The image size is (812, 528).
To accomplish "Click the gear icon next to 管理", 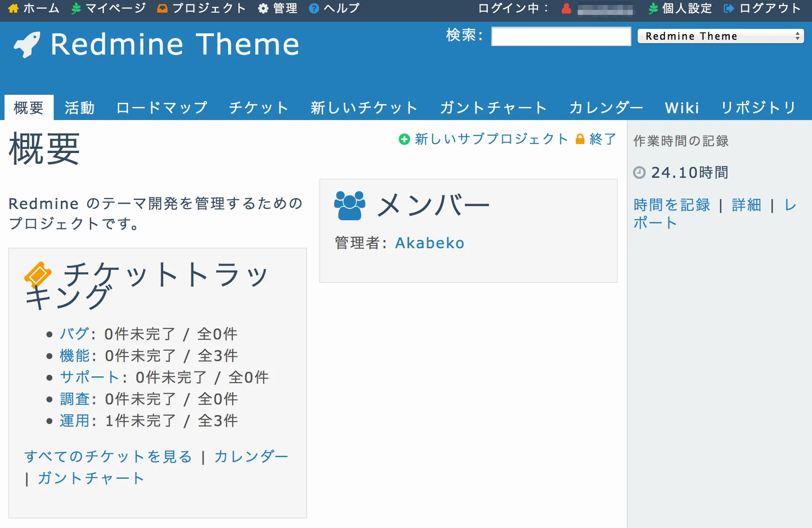I will click(x=263, y=9).
